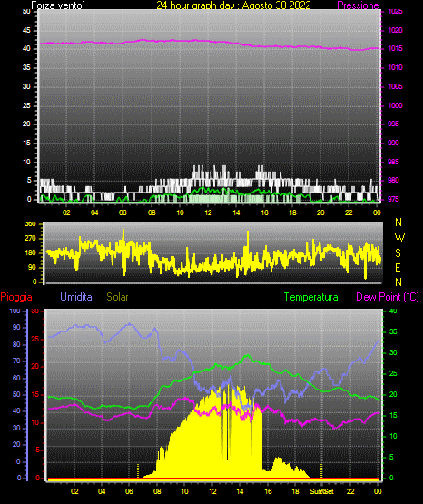Click the red 'Pioggia' legend label
This screenshot has width=423, height=504.
click(x=16, y=297)
